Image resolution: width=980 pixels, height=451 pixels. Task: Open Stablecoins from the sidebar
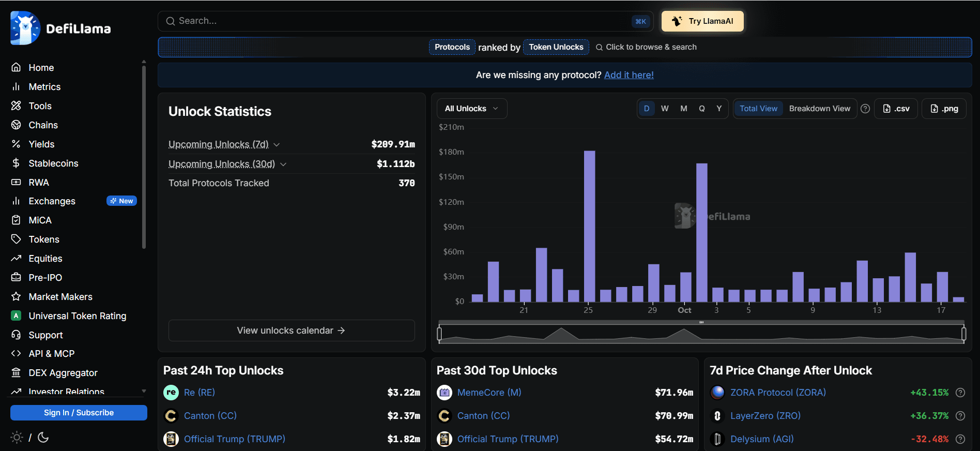click(54, 163)
